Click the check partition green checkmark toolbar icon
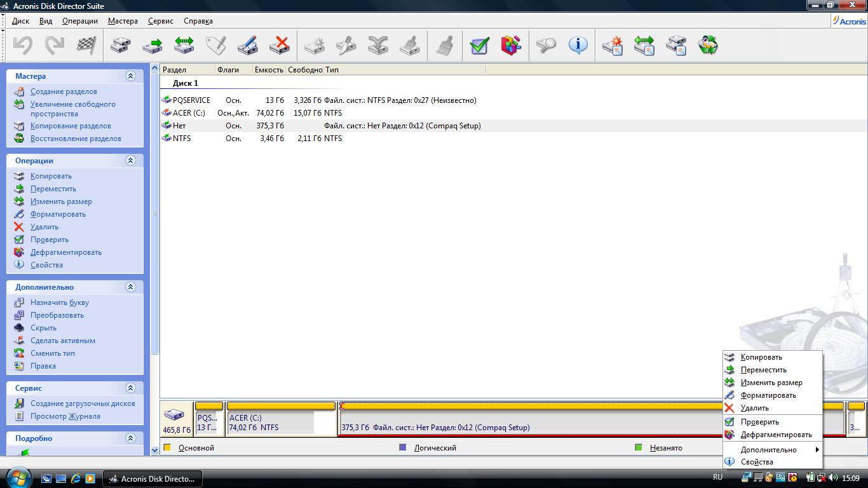868x488 pixels. [x=479, y=45]
